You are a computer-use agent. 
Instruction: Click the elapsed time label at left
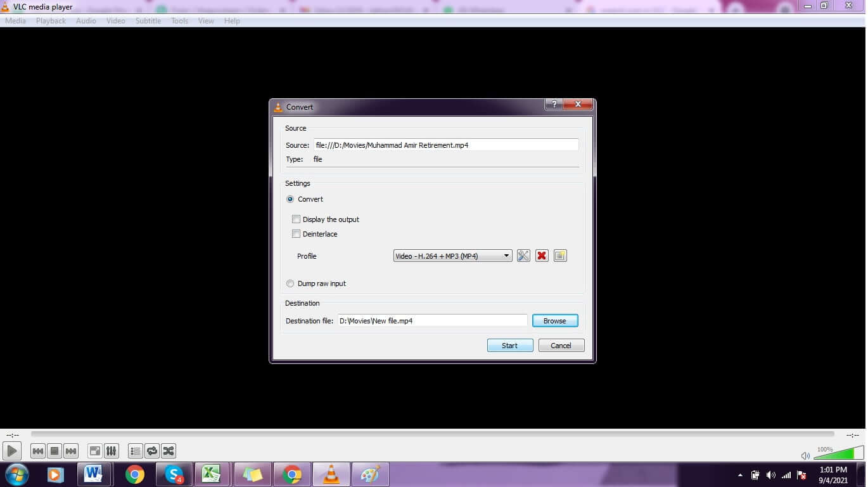12,435
